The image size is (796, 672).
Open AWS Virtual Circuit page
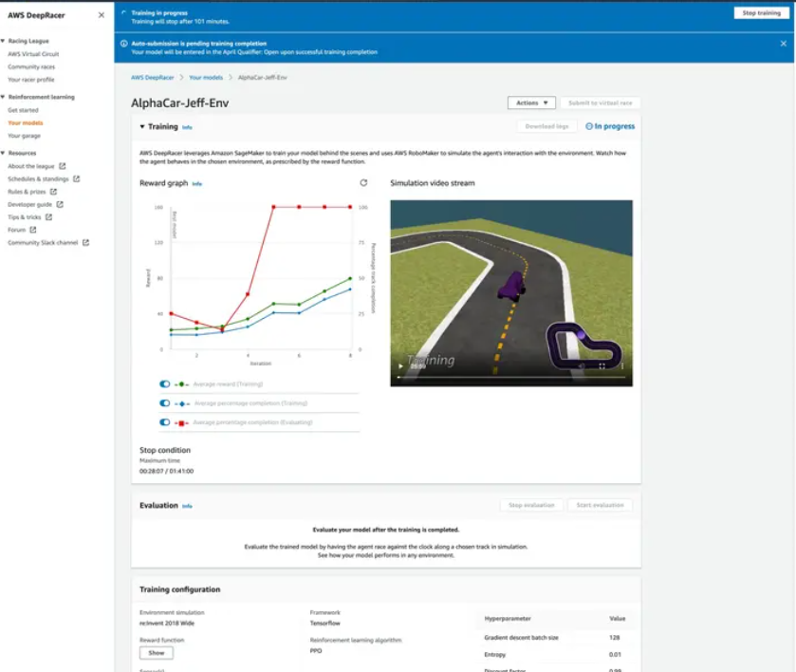click(33, 54)
